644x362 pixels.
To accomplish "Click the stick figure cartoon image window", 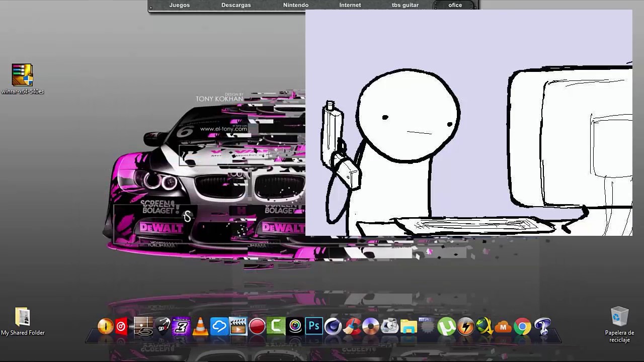I will (x=469, y=123).
